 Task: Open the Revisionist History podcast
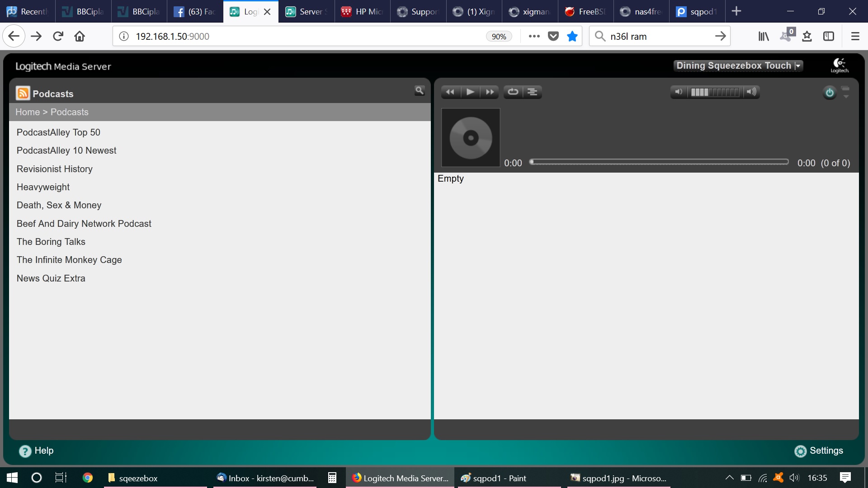pyautogui.click(x=55, y=169)
